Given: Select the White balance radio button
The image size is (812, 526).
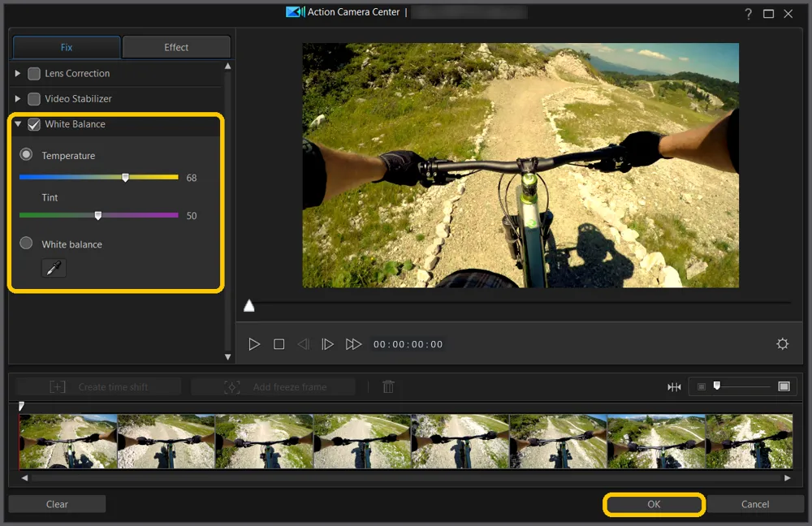Looking at the screenshot, I should pyautogui.click(x=26, y=244).
